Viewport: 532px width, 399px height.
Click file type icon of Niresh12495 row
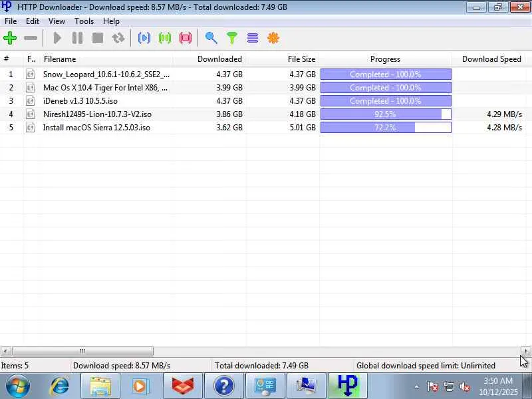coord(30,114)
